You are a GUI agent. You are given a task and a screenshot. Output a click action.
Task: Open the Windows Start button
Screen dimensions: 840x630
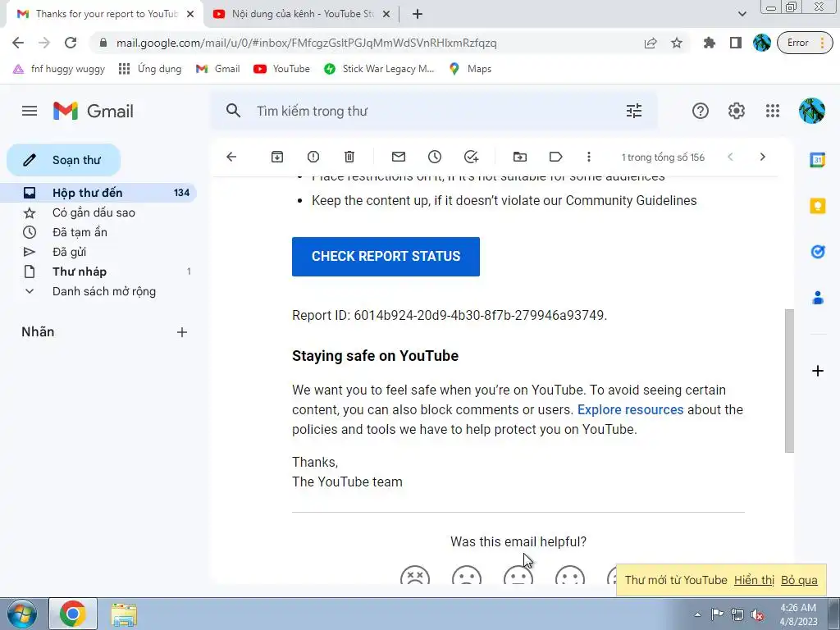(22, 614)
